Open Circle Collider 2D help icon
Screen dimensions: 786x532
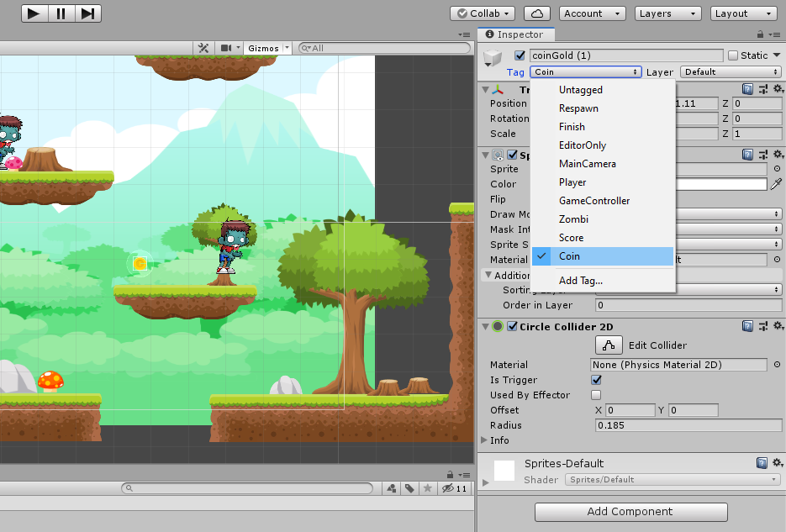(747, 326)
